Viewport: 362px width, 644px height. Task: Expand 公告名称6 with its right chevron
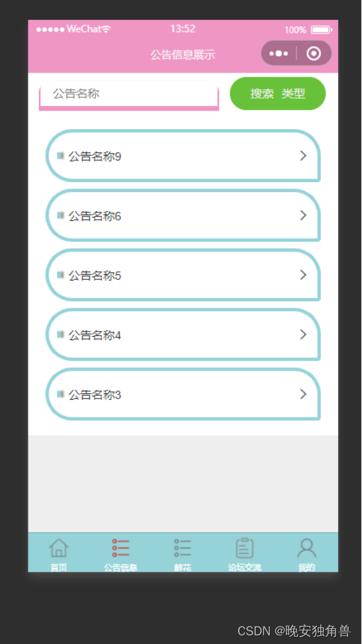click(303, 215)
